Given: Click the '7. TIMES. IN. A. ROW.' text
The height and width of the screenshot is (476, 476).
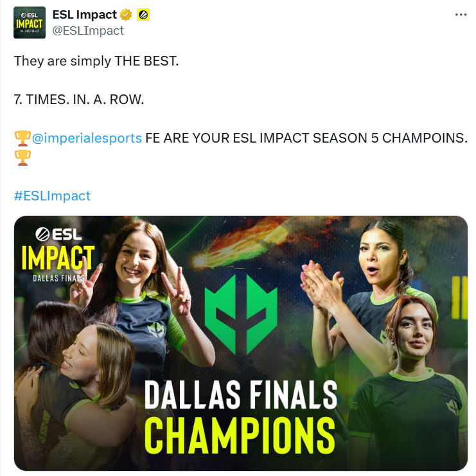Looking at the screenshot, I should pos(79,100).
